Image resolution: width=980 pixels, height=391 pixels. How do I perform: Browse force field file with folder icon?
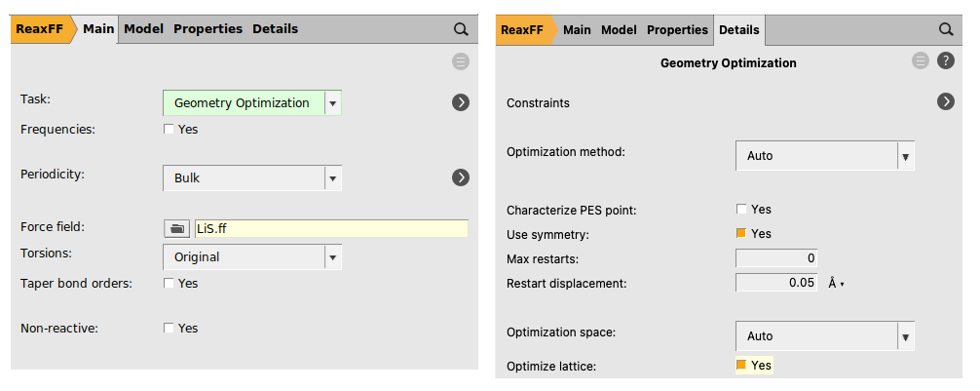point(177,229)
